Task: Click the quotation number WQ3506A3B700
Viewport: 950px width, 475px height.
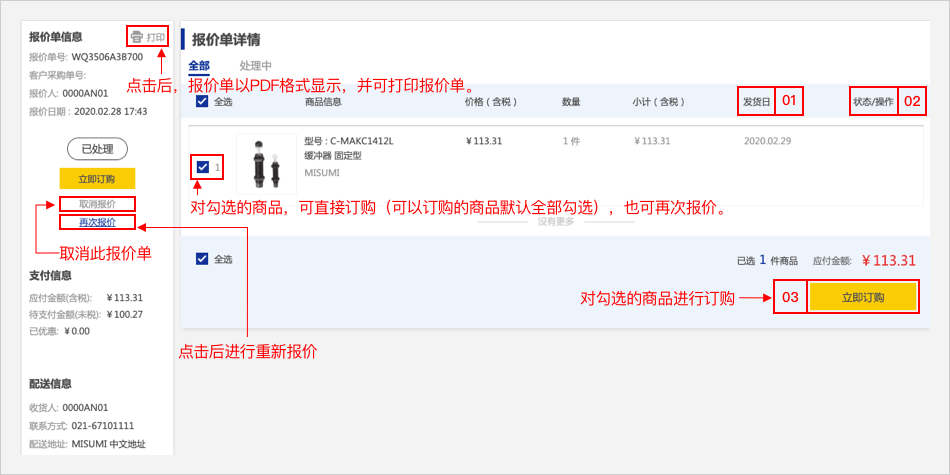Action: click(x=107, y=57)
